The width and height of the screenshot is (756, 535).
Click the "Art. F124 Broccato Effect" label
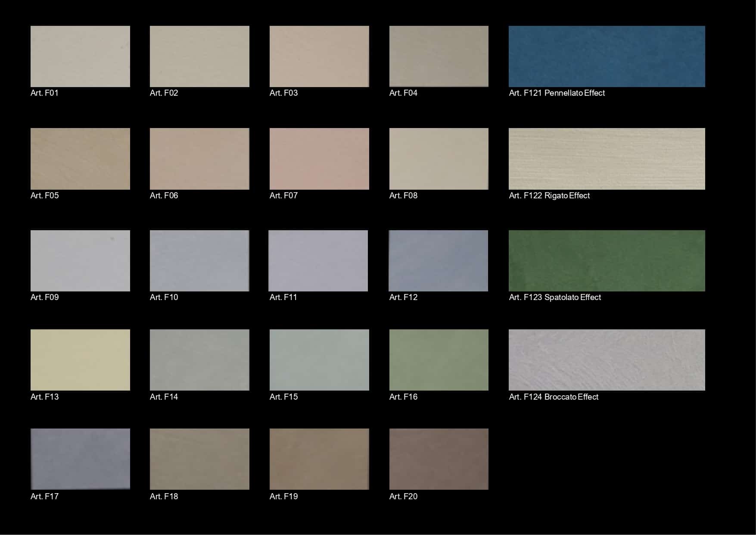[554, 397]
